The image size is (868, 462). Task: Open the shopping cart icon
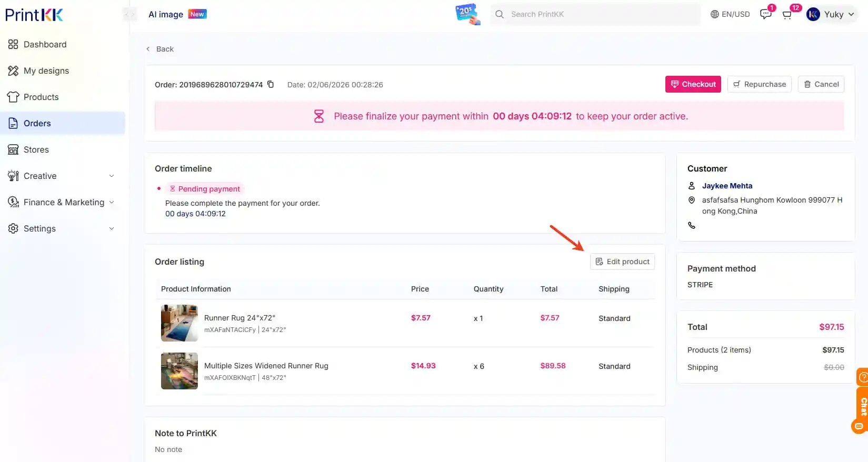[787, 15]
